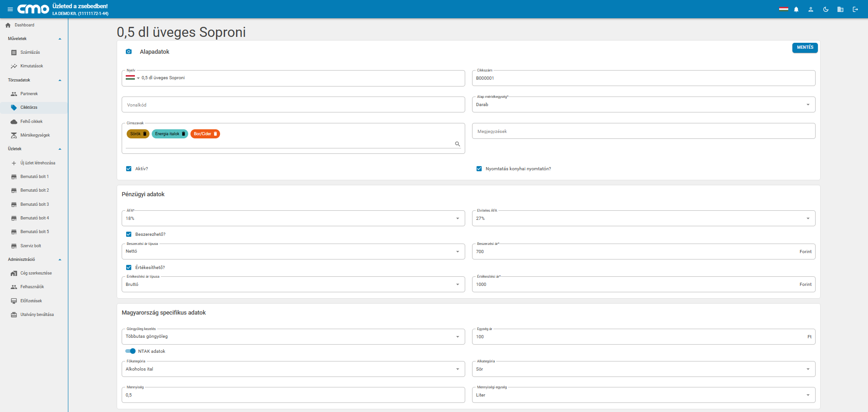The width and height of the screenshot is (868, 412).
Task: Collapse the Üzletek sidebar section
Action: click(60, 149)
